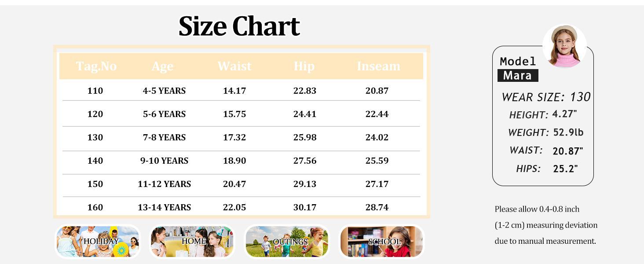Click the Age column header
644x264 pixels.
[162, 66]
